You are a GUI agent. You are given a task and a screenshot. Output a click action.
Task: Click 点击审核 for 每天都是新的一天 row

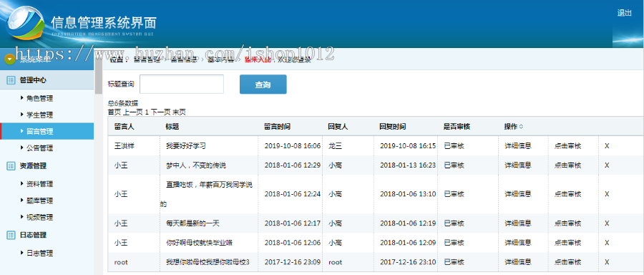tap(567, 223)
